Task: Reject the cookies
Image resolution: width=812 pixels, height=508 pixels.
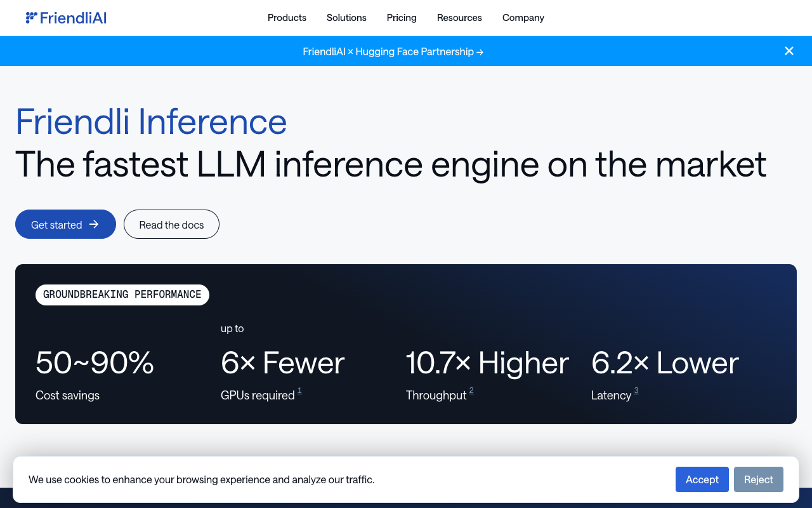Action: [759, 479]
